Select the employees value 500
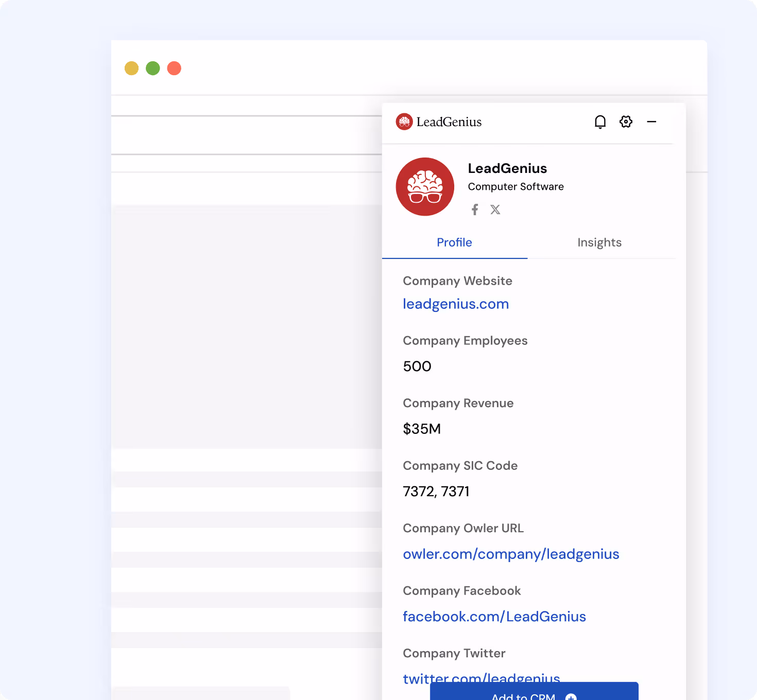757x700 pixels. (x=417, y=366)
